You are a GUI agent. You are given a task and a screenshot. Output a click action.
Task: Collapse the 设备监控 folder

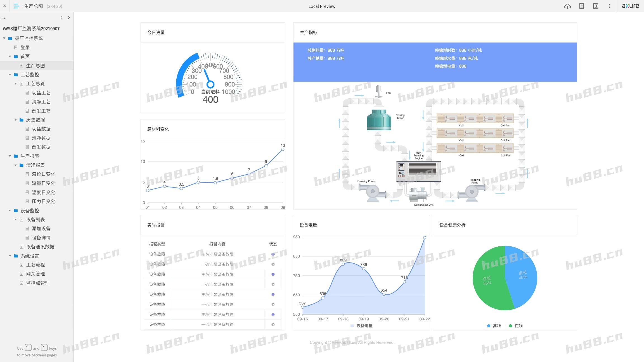(x=10, y=211)
